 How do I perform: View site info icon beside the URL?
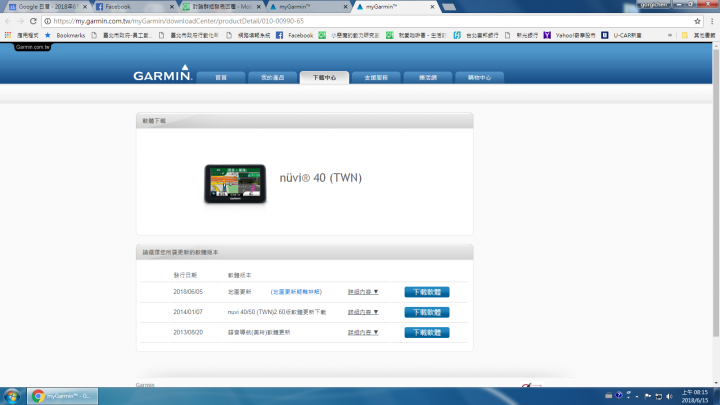[47, 21]
